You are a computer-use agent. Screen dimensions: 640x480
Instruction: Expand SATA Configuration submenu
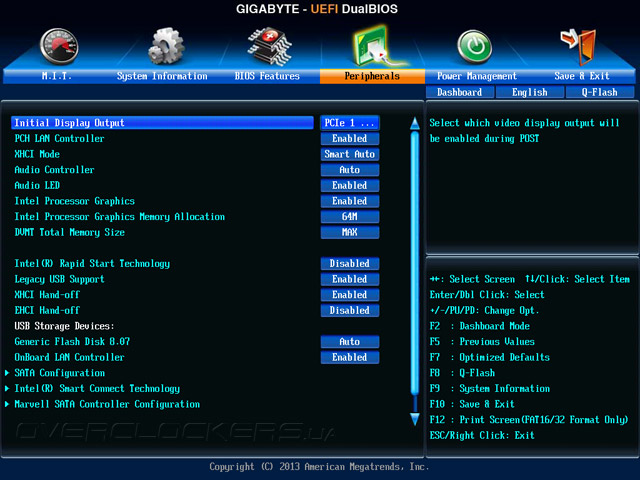pos(60,373)
